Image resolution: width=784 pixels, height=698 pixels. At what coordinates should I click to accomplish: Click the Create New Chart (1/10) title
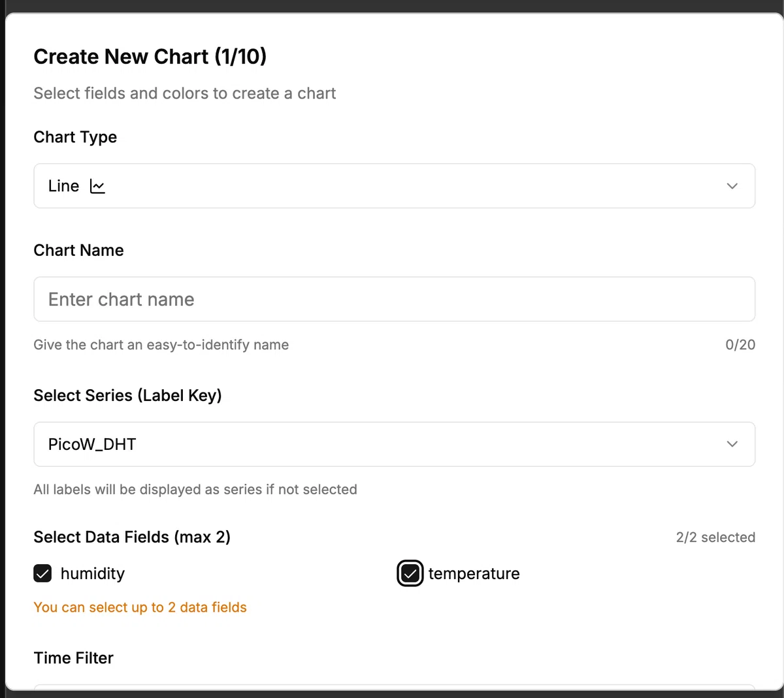(x=150, y=57)
